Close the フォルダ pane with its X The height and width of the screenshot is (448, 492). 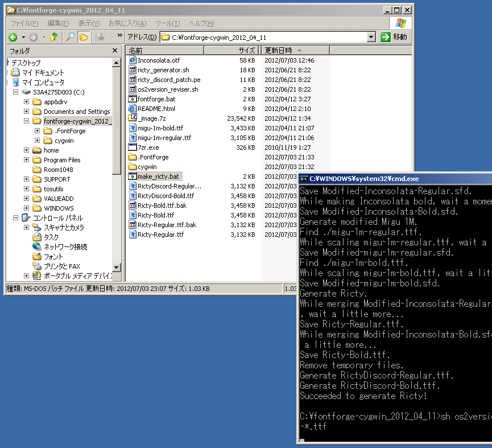point(115,50)
